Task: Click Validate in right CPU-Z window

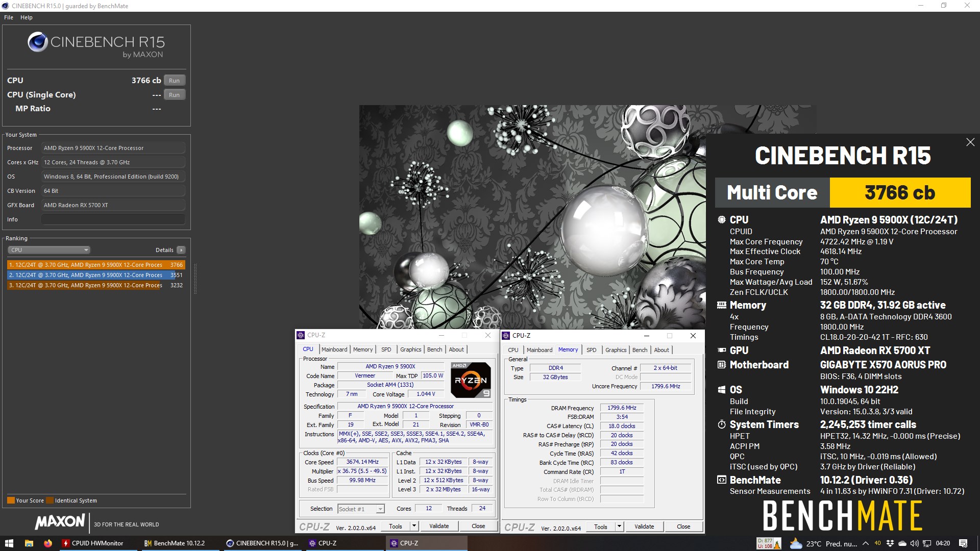Action: [644, 527]
